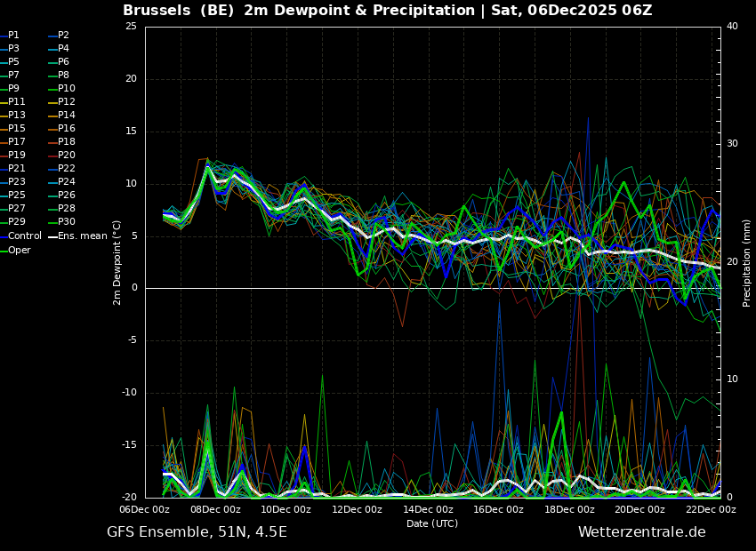This screenshot has width=756, height=551.
Task: Click the GFS Ensemble, 51N, 4.5E caption
Action: 197,532
